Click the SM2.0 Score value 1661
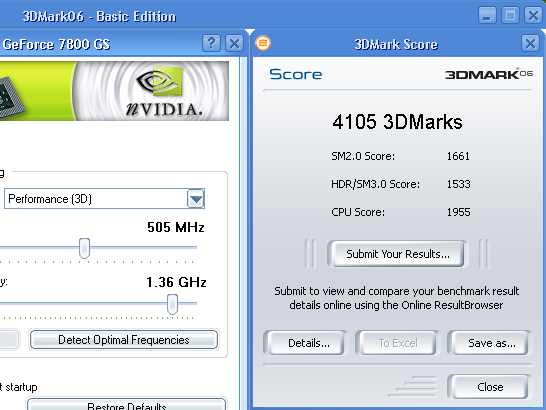546x410 pixels. [458, 156]
